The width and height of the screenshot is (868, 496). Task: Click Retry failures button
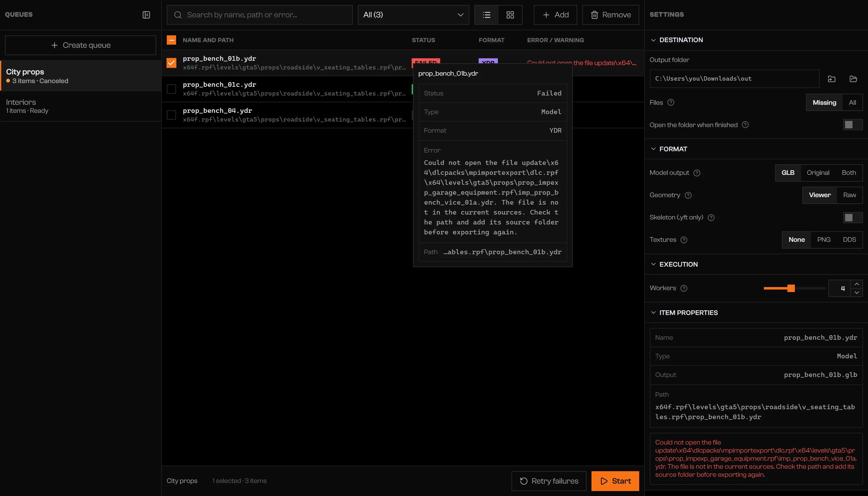point(549,481)
